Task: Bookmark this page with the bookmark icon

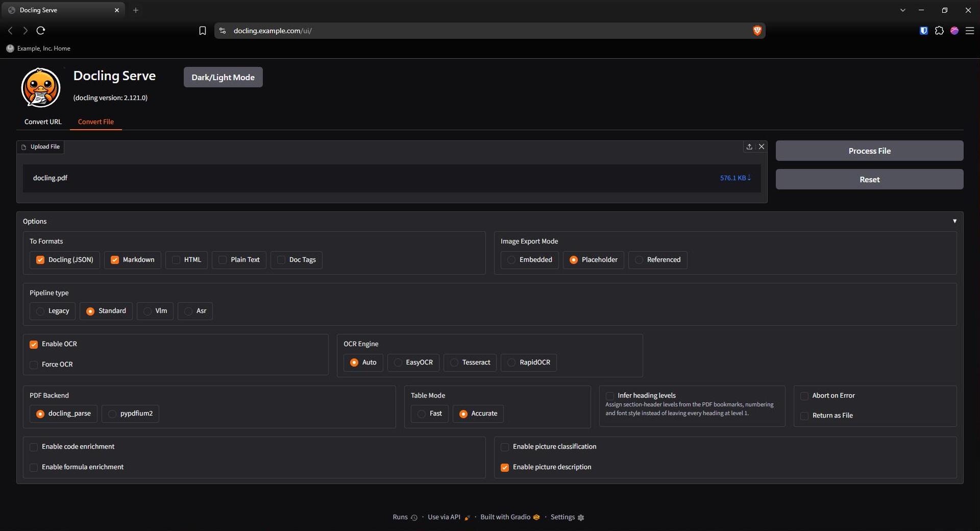Action: [202, 31]
